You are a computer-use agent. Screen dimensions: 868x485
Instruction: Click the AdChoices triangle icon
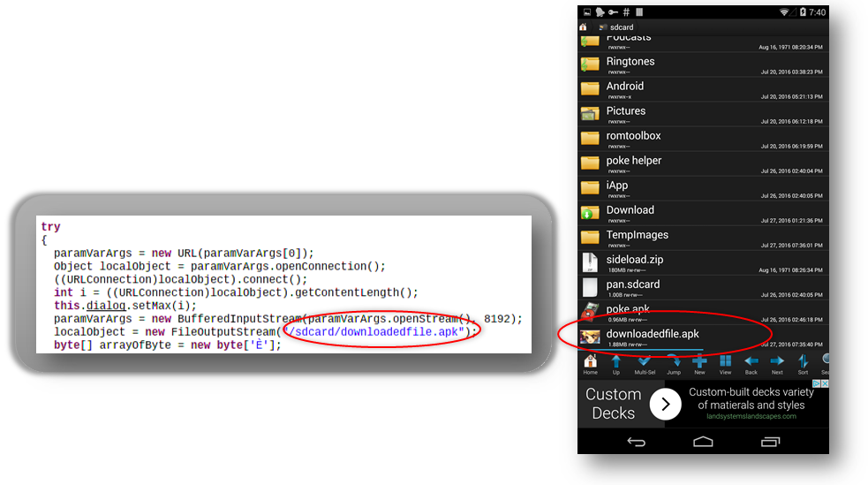click(817, 383)
